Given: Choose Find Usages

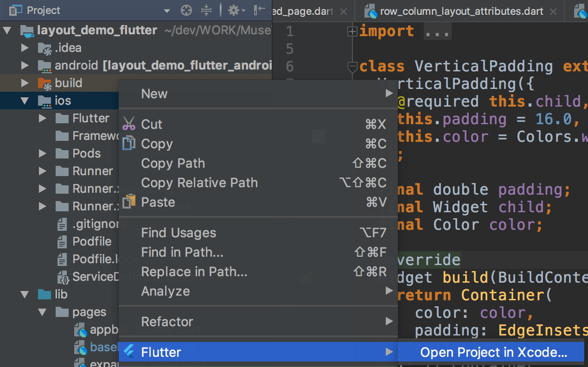Looking at the screenshot, I should (x=258, y=233).
